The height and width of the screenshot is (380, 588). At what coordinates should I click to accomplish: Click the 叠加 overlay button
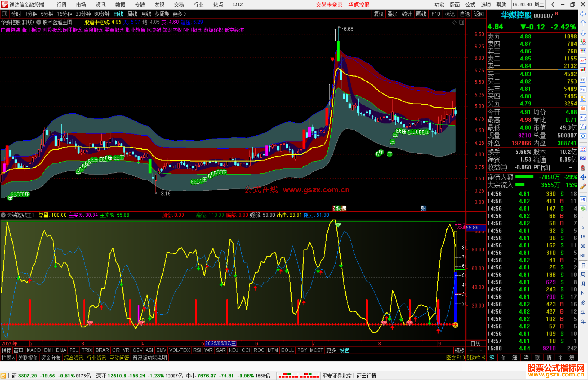pos(393,14)
